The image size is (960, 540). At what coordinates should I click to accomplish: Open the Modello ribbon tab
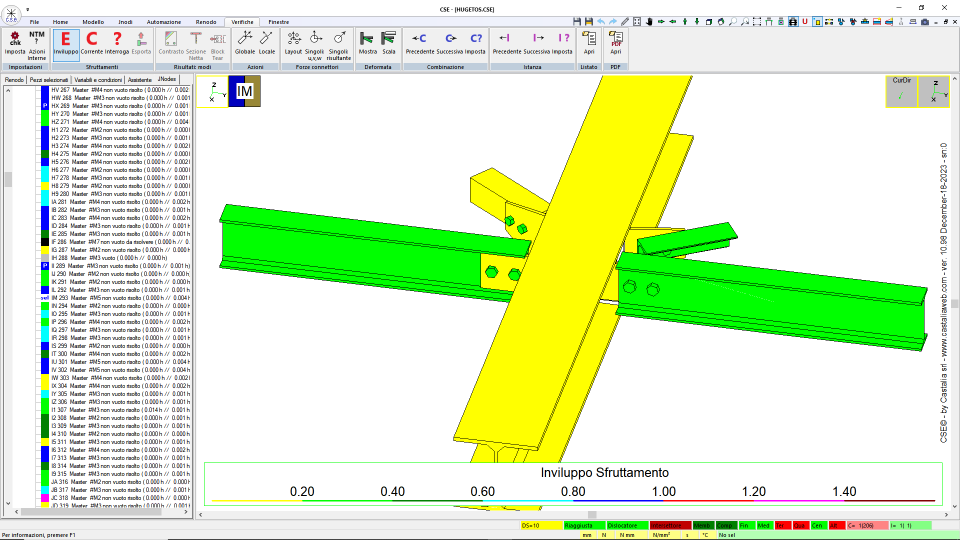pyautogui.click(x=93, y=22)
